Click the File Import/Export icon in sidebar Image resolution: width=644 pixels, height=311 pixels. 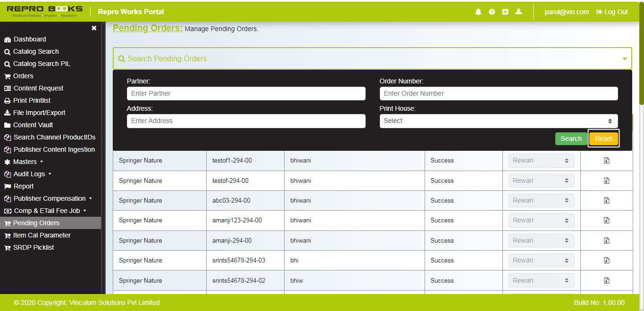coord(7,113)
